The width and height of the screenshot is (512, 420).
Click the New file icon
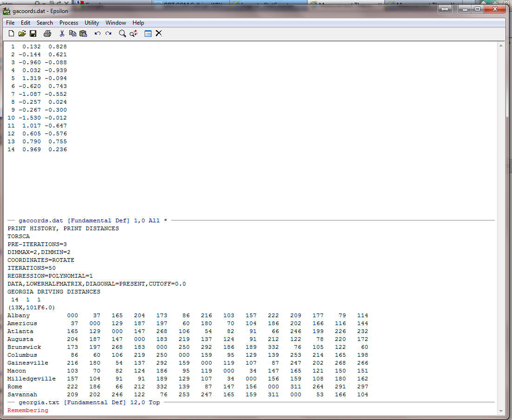12,33
